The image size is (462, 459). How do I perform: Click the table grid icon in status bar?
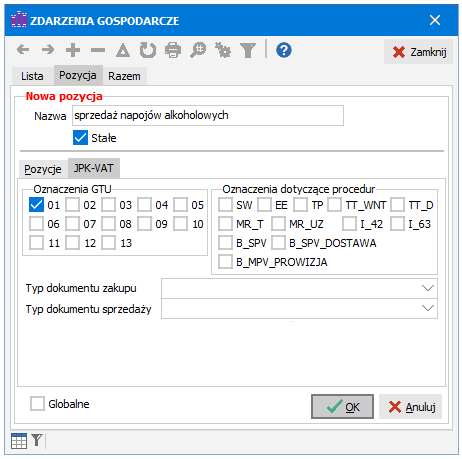pyautogui.click(x=19, y=441)
